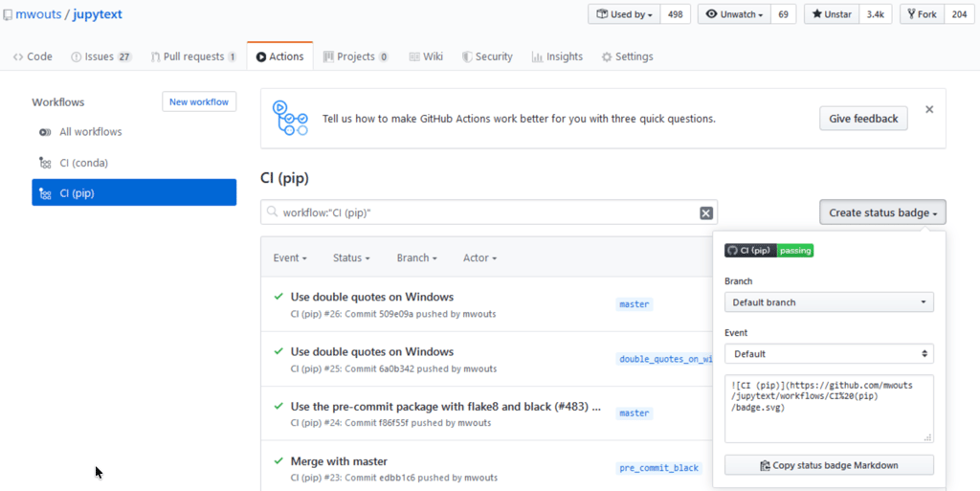
Task: Click the green check icon for run #24
Action: tap(278, 407)
